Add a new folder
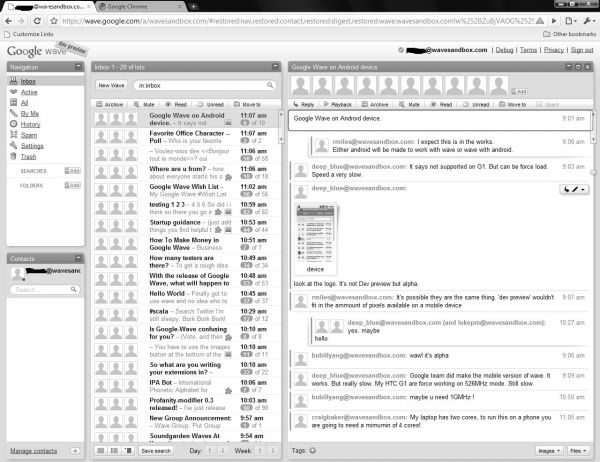This screenshot has width=600, height=462. tap(72, 185)
